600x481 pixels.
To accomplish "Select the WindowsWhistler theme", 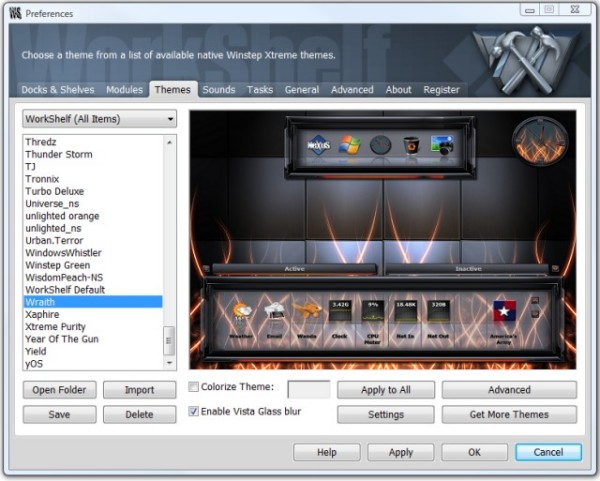I will click(93, 253).
